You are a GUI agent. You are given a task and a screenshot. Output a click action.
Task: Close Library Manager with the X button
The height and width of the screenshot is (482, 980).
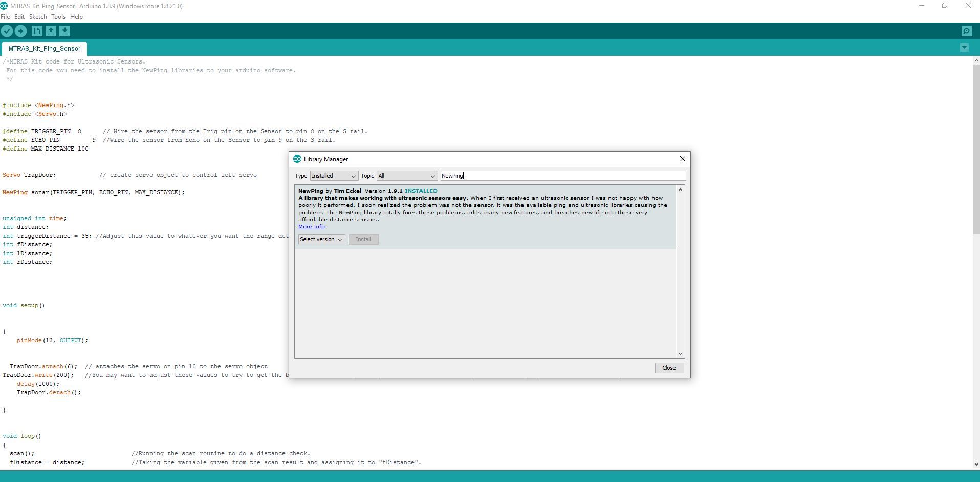click(x=682, y=159)
